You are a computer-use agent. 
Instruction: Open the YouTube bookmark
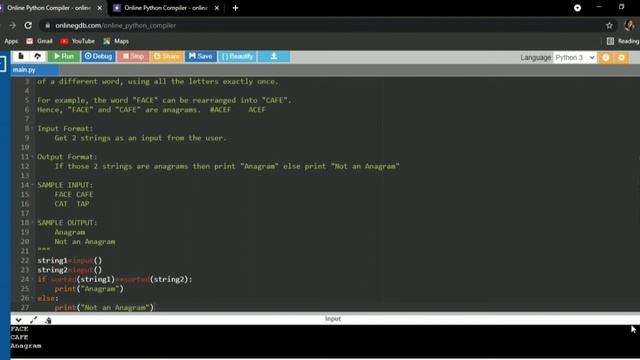pos(78,41)
